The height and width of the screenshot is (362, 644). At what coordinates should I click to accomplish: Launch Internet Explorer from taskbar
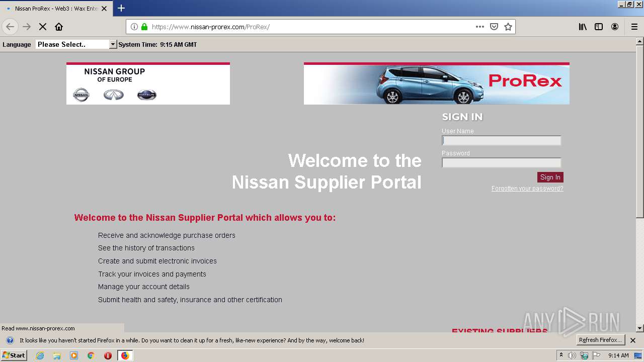40,355
